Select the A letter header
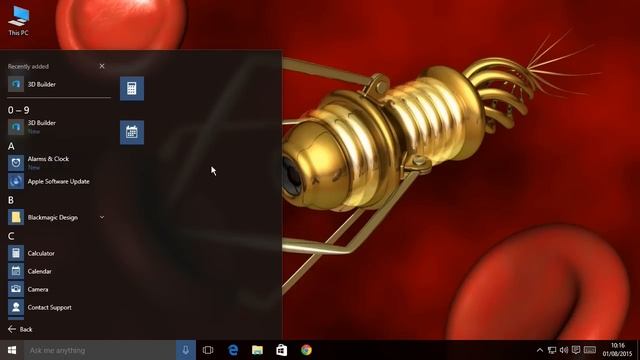 [11, 146]
